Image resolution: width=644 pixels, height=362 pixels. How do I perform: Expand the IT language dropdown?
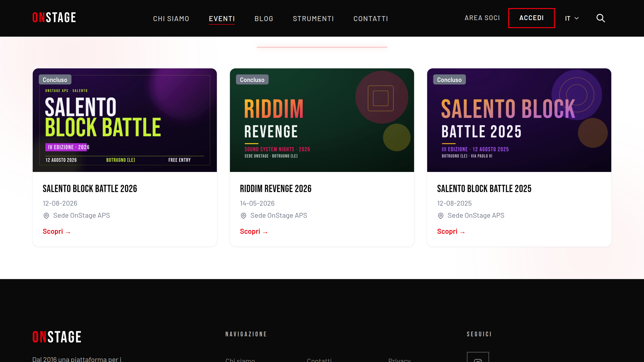tap(572, 18)
